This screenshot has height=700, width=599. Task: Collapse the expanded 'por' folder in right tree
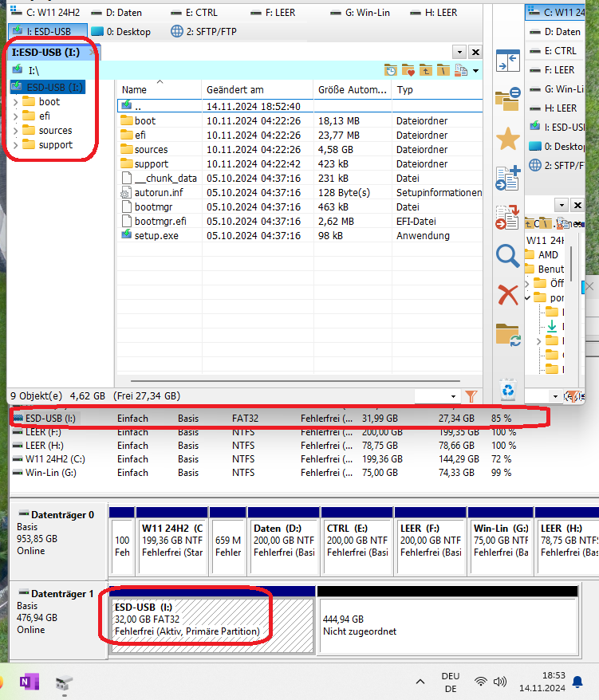pyautogui.click(x=528, y=297)
